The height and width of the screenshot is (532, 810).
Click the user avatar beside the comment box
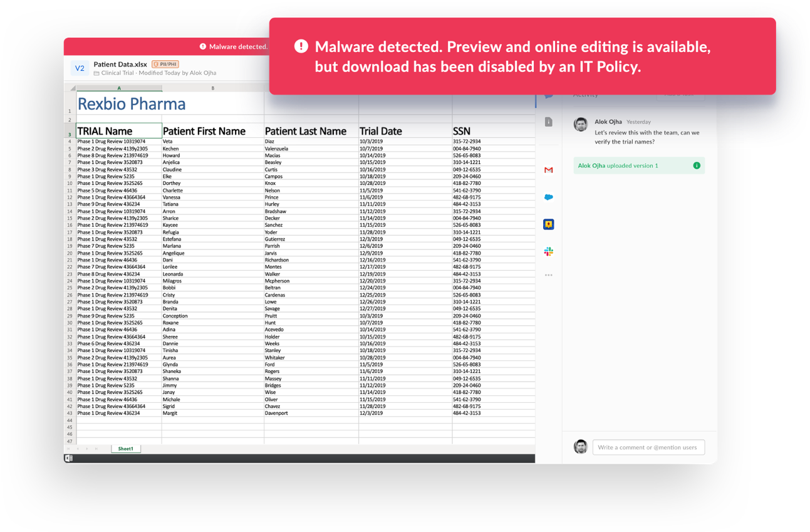click(581, 447)
